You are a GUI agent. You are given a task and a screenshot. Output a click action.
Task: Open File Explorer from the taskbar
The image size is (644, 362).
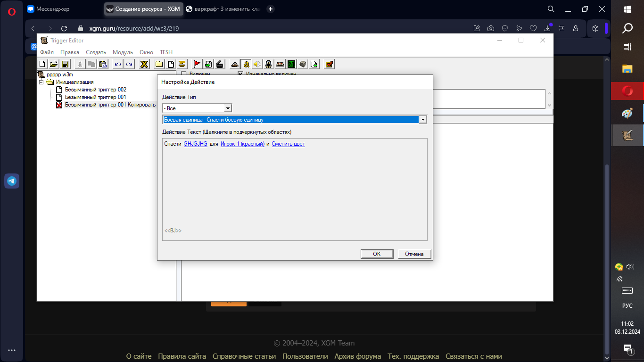627,69
